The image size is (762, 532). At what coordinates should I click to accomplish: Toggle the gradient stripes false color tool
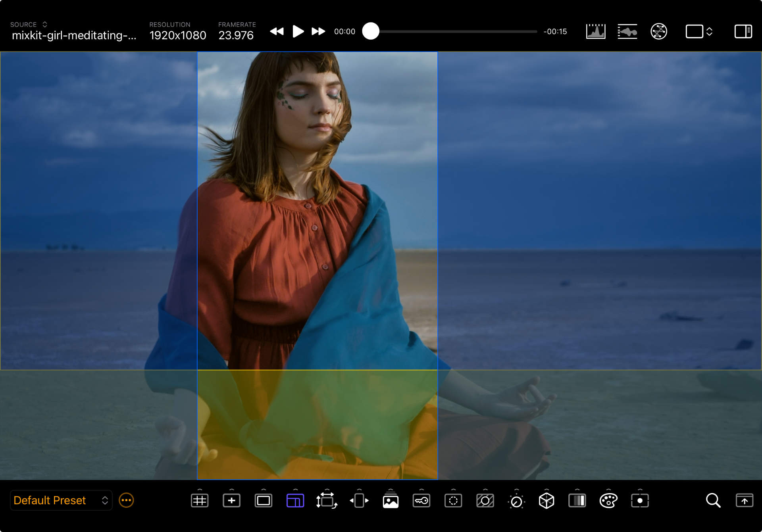pyautogui.click(x=577, y=501)
